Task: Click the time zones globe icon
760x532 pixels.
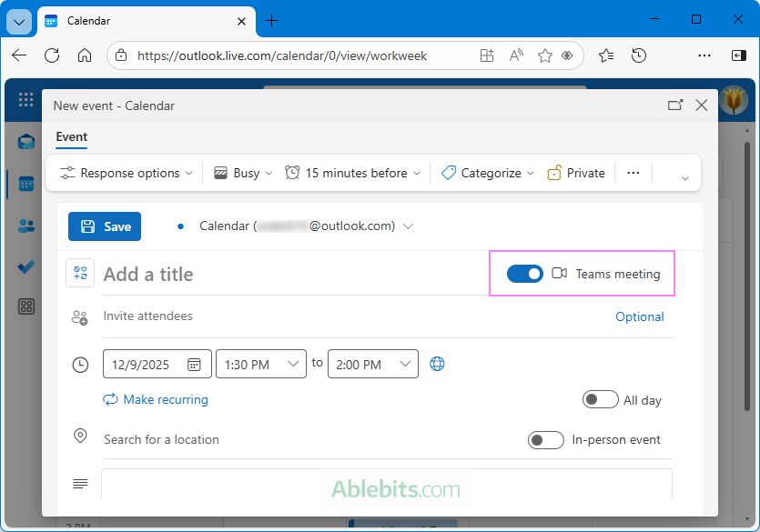Action: (437, 364)
